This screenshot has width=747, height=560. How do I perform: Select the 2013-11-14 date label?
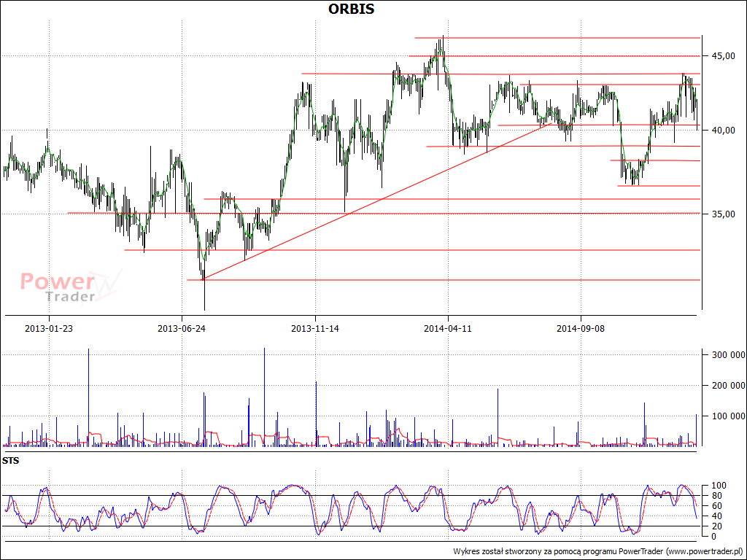pos(315,329)
